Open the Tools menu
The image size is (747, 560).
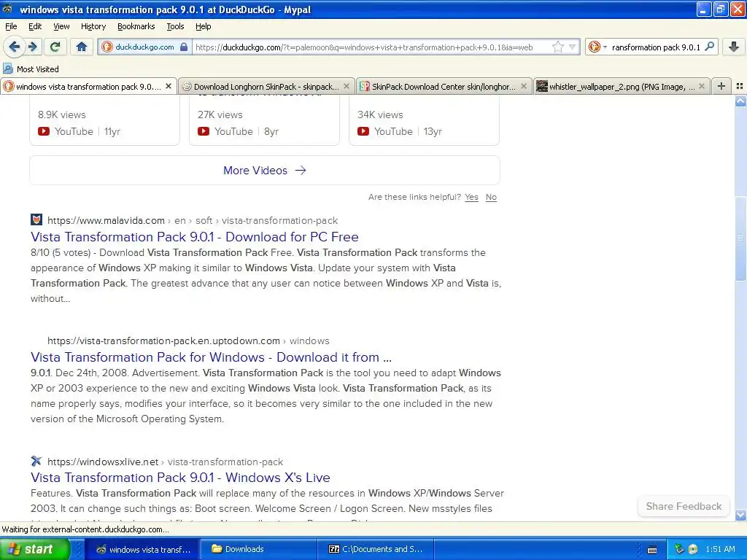(x=175, y=26)
